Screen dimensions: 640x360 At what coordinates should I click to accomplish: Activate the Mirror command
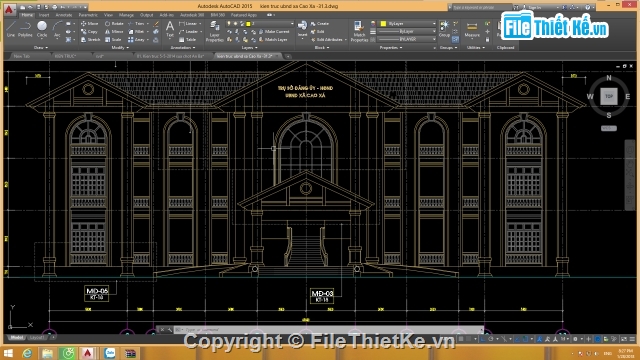coord(114,31)
